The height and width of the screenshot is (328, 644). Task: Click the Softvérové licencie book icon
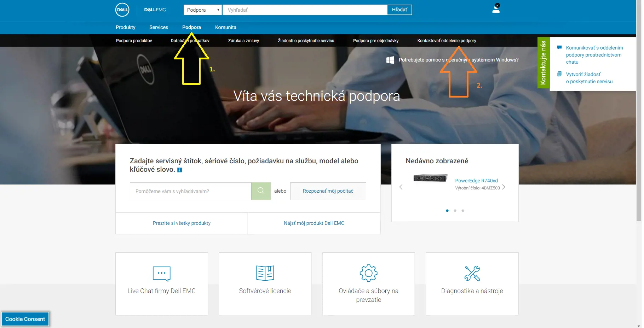pos(265,273)
